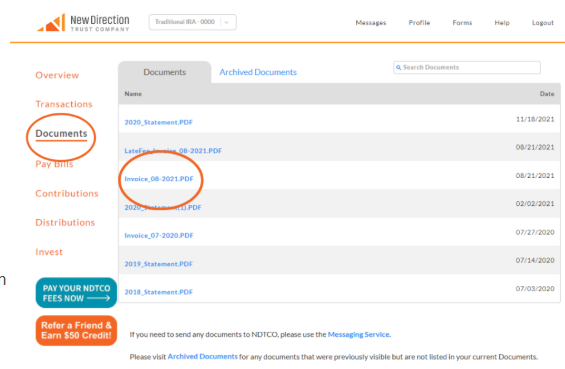This screenshot has height=369, width=565.
Task: Open the Messages menu item
Action: coord(370,23)
